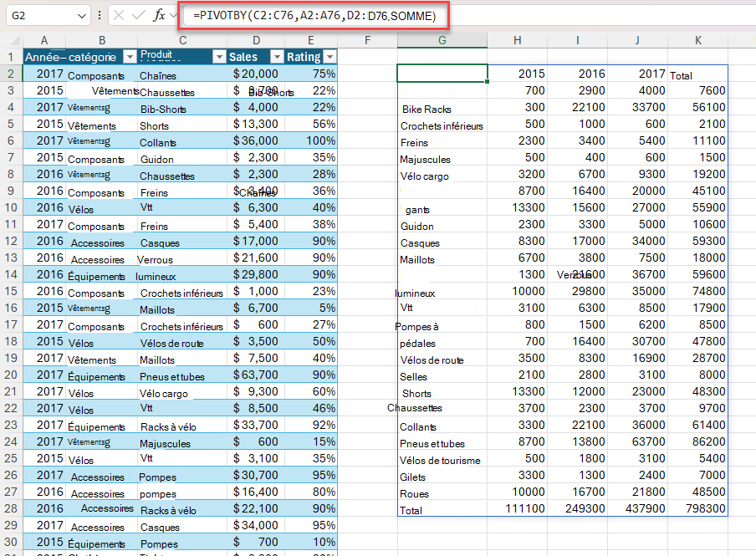Click the Rating cell showing 100%
756x556 pixels.
click(311, 140)
